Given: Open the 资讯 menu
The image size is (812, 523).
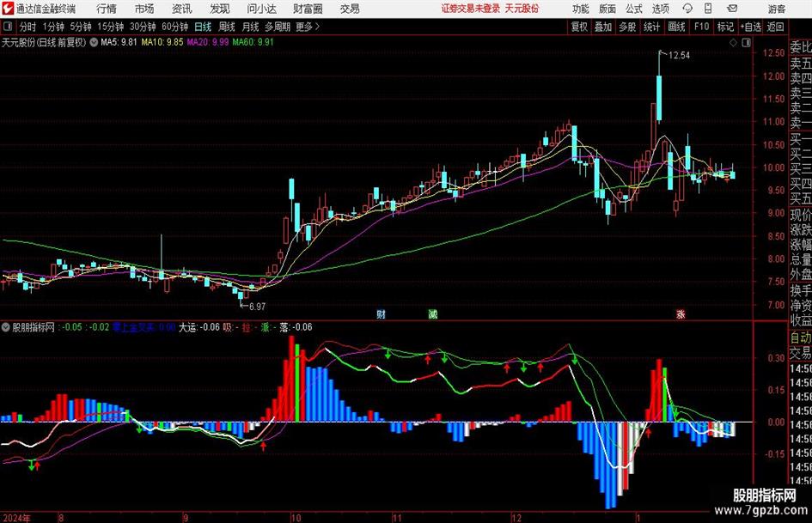Looking at the screenshot, I should pos(182,9).
